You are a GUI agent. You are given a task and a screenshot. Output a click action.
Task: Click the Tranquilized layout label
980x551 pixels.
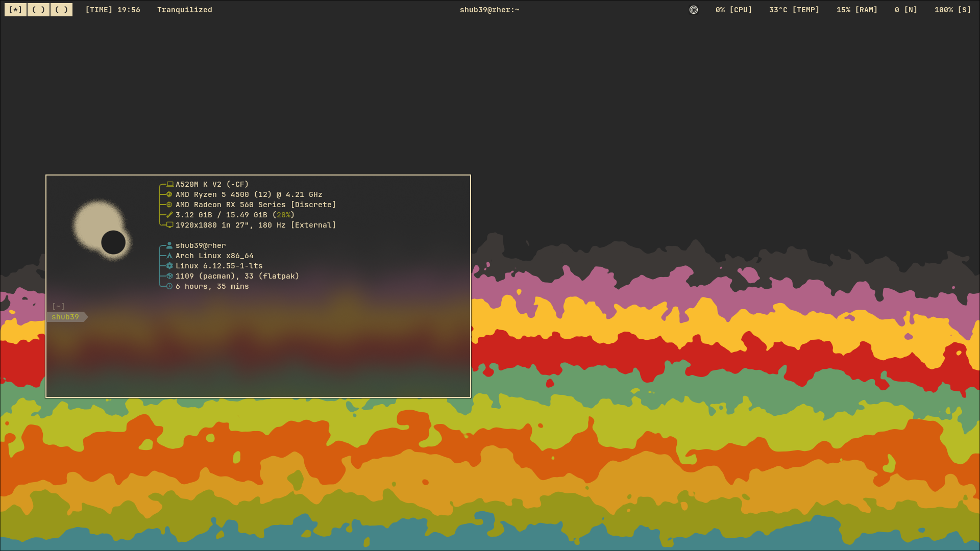coord(184,10)
